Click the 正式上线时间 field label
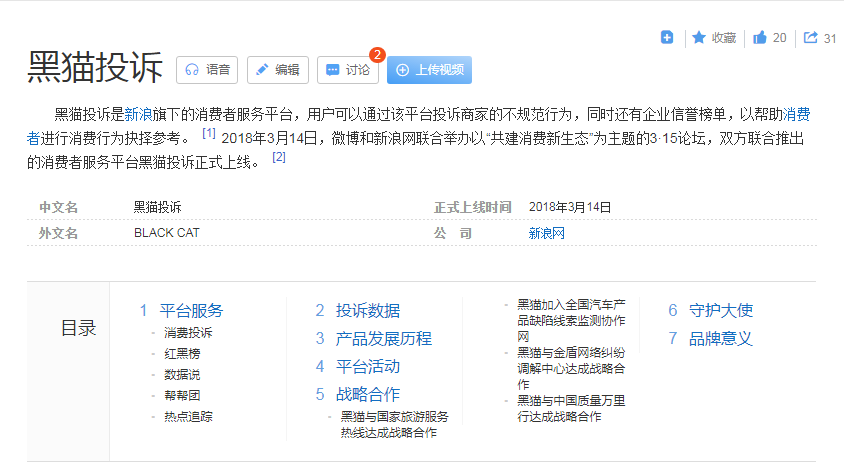The image size is (844, 466). point(473,207)
